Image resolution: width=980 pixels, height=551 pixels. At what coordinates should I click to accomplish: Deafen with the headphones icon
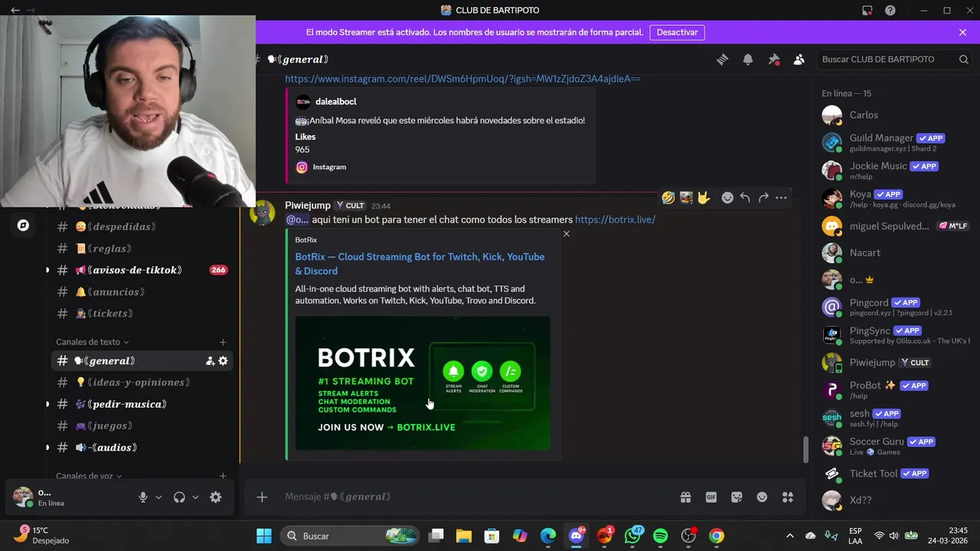[179, 497]
